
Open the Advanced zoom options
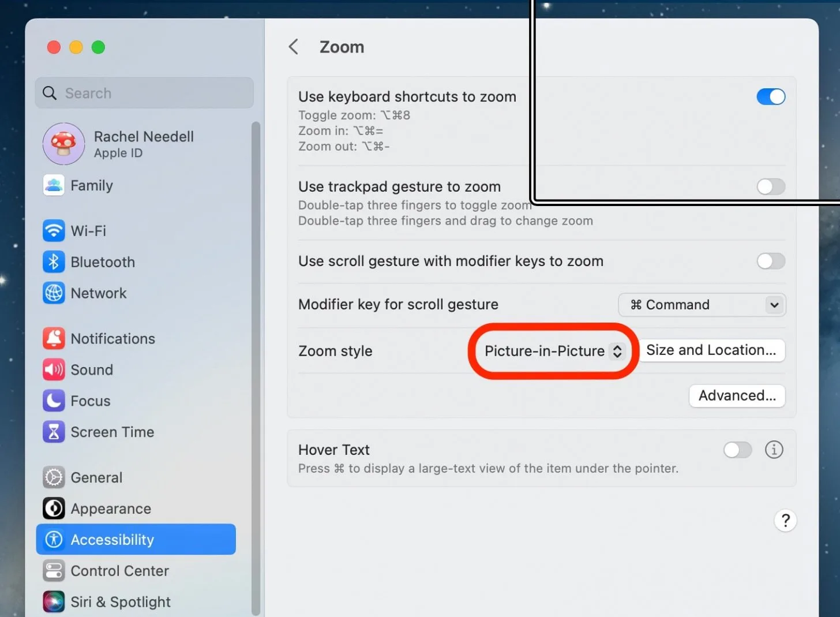coord(737,396)
